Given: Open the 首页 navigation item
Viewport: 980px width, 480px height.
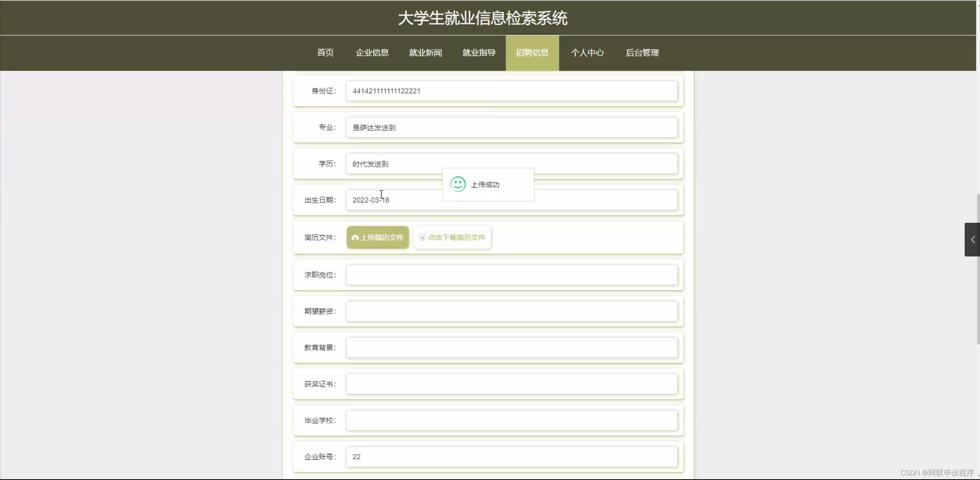Looking at the screenshot, I should click(325, 53).
